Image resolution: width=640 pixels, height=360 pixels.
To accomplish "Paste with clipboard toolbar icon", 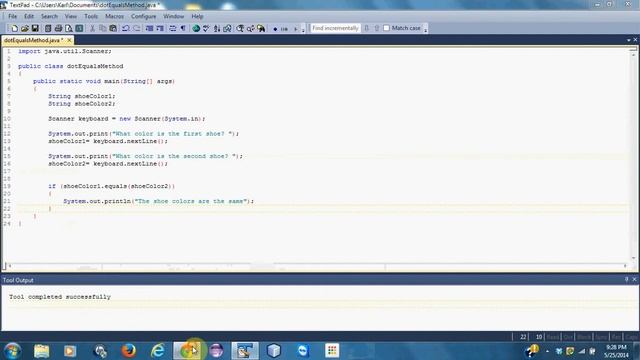I will coord(113,28).
